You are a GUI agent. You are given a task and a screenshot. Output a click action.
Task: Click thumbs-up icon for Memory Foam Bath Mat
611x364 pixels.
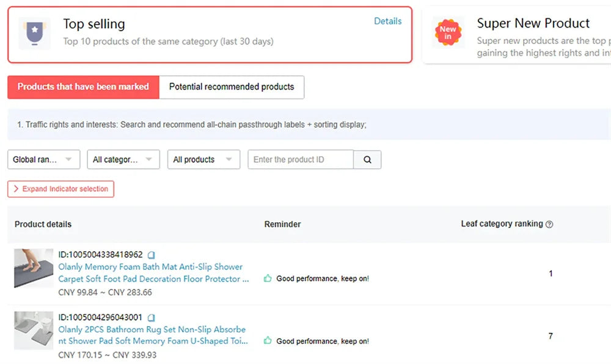268,278
